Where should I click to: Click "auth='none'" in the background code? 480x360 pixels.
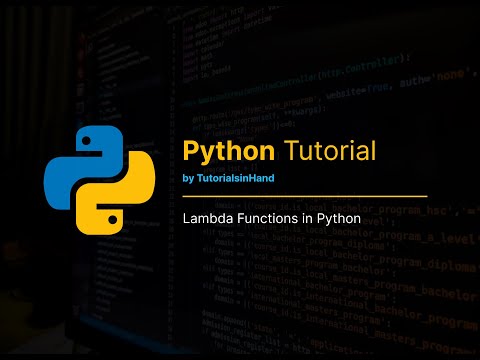432,78
